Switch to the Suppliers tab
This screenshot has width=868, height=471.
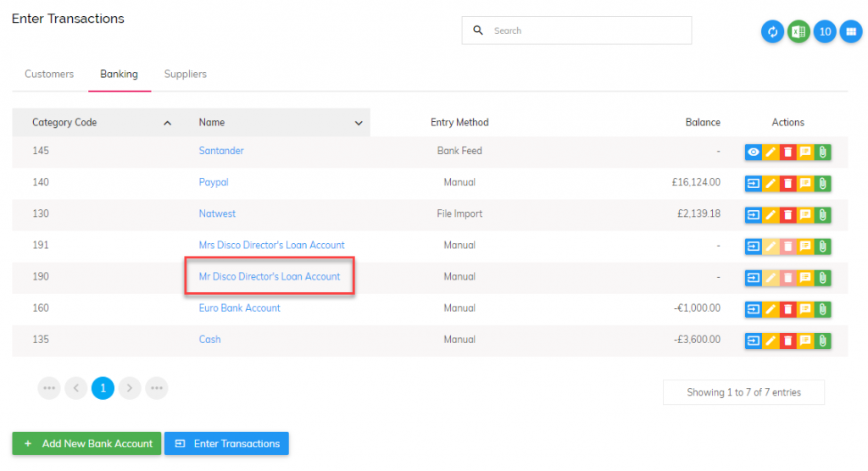click(186, 75)
